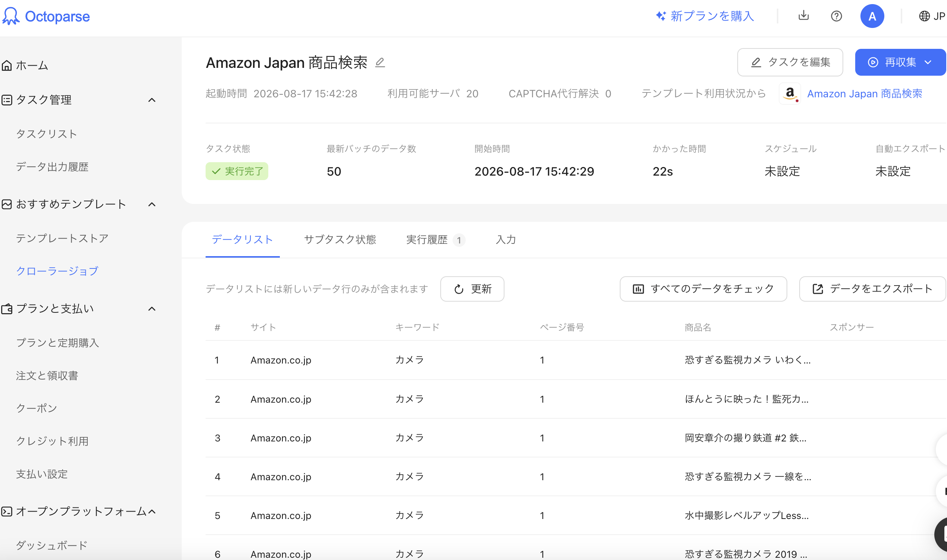
Task: Open the user avatar A menu
Action: coord(872,16)
